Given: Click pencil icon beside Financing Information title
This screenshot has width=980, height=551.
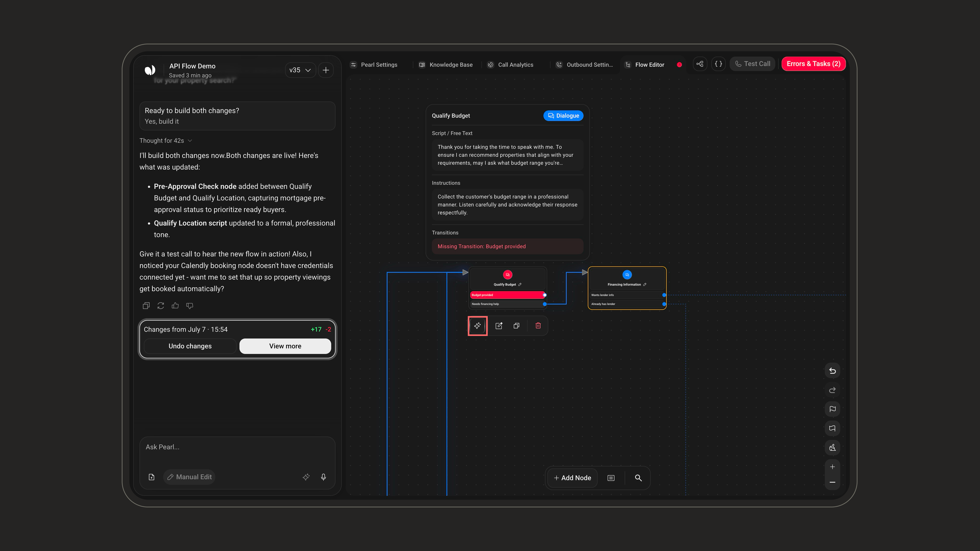Looking at the screenshot, I should coord(644,284).
